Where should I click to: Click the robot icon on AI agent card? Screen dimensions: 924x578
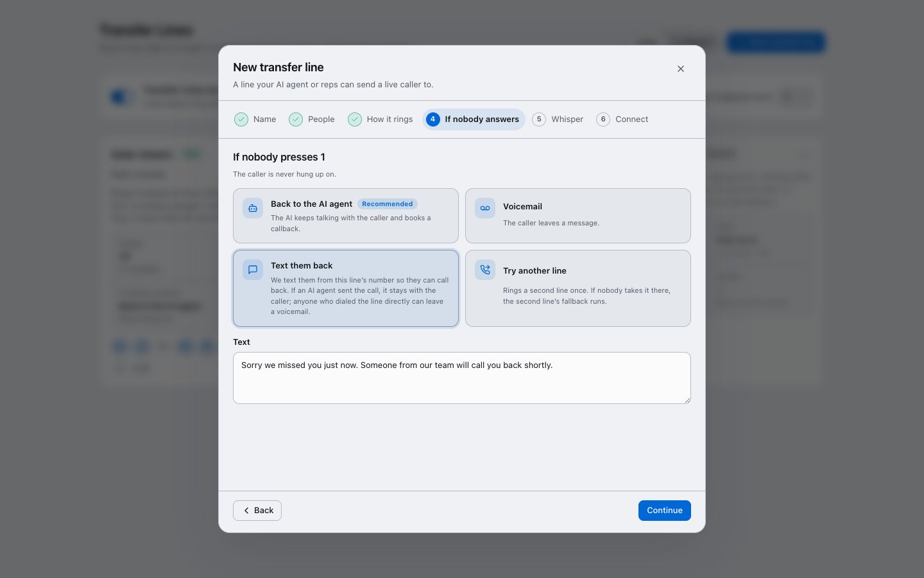253,208
